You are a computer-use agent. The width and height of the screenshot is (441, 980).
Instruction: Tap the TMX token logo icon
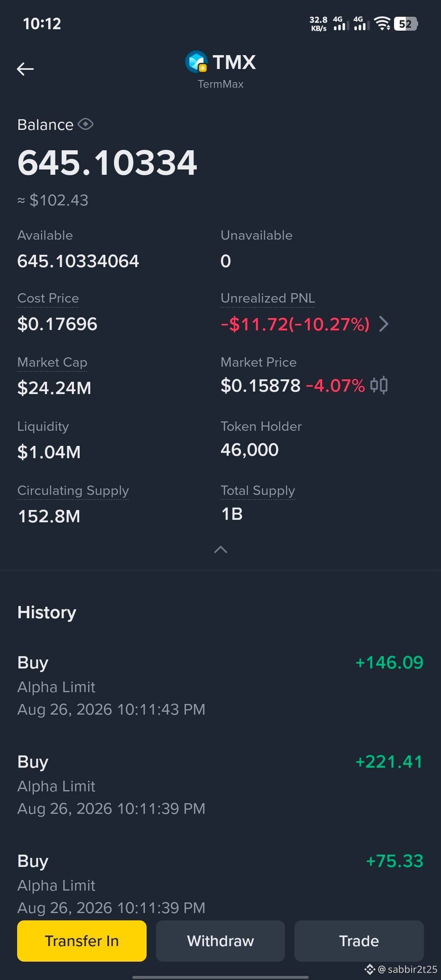196,62
